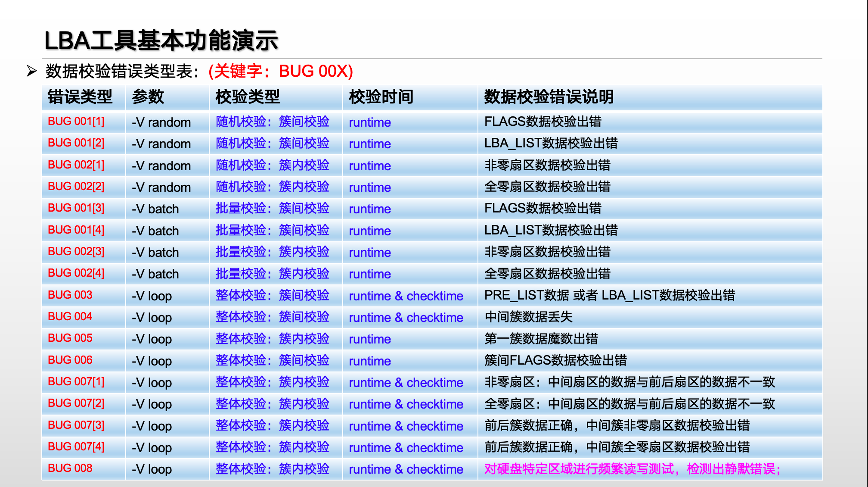Image resolution: width=868 pixels, height=487 pixels.
Task: Click the 错误类型 column header
Action: (x=80, y=97)
